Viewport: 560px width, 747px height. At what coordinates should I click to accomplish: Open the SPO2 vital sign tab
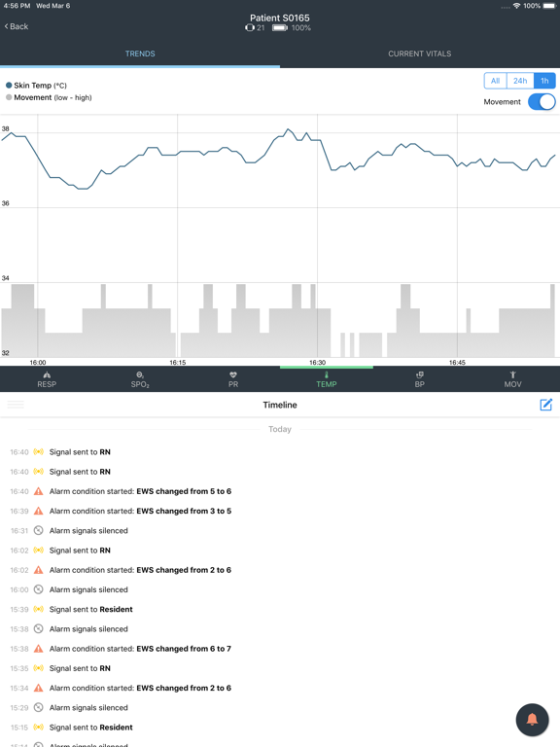[x=140, y=379]
